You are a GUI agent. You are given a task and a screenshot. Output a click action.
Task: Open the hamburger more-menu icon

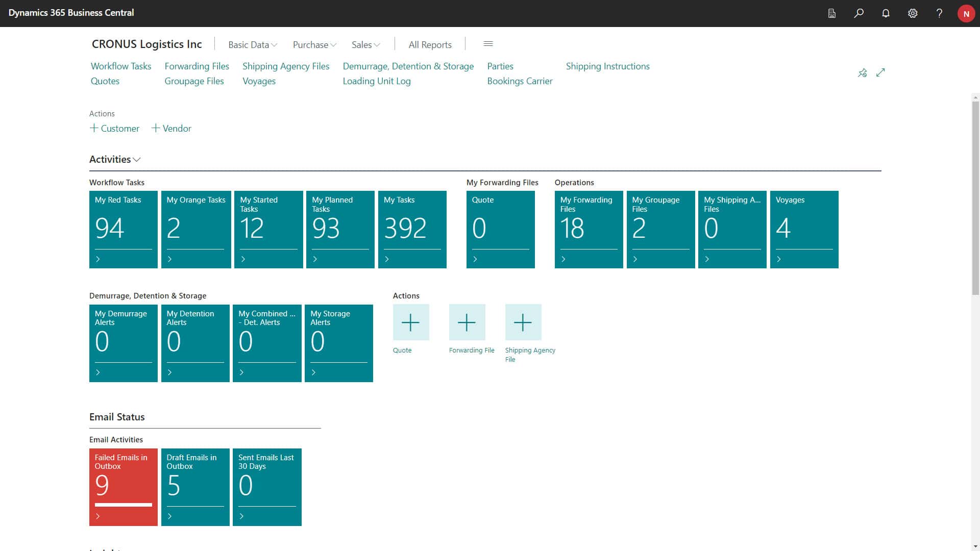tap(488, 44)
